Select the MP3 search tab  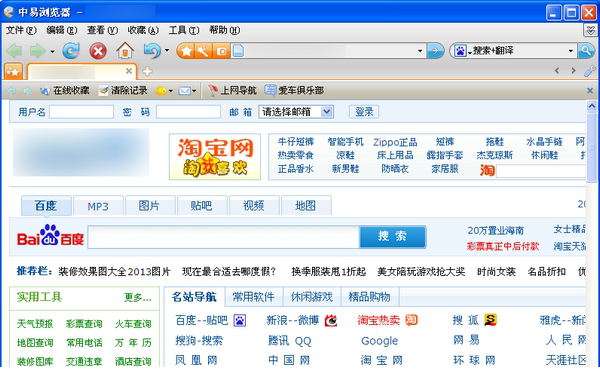click(x=98, y=205)
